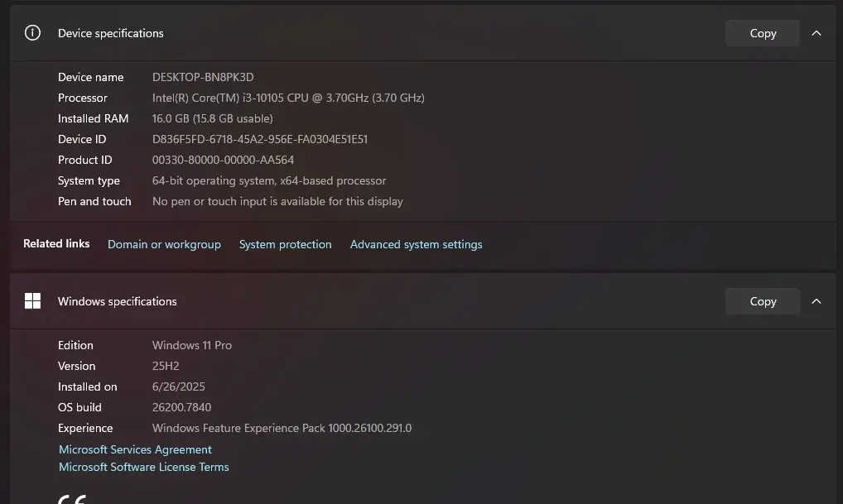Select the Product ID value 00330-80000-00000-AA564

point(223,160)
